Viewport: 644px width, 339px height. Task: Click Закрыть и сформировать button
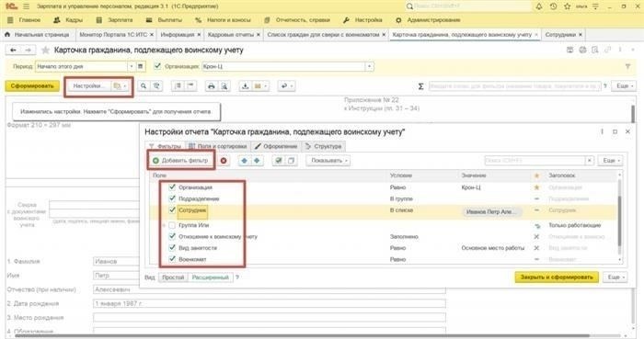[557, 277]
